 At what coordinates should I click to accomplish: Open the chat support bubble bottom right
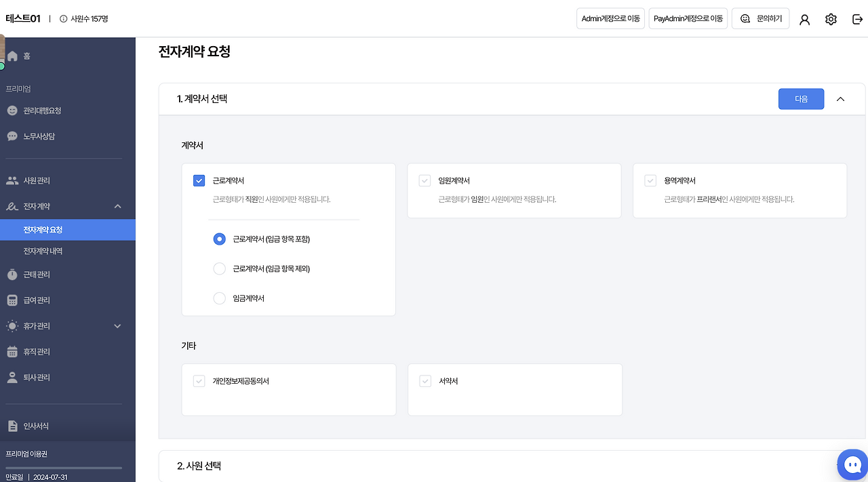tap(852, 464)
